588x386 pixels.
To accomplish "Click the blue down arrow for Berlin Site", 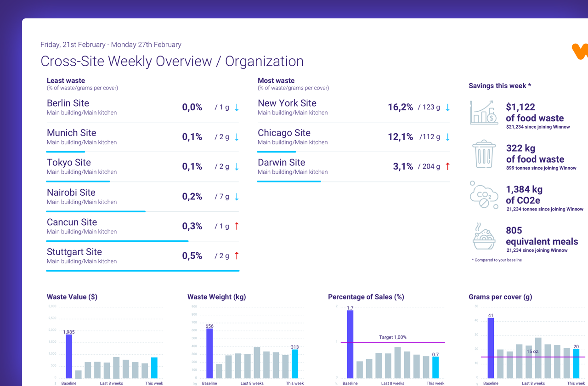I will 237,108.
